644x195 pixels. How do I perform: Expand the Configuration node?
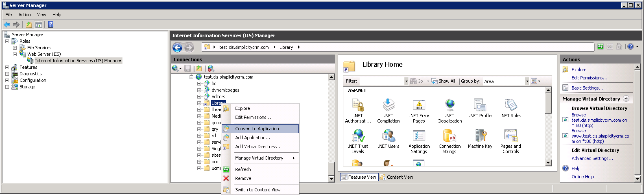click(7, 80)
